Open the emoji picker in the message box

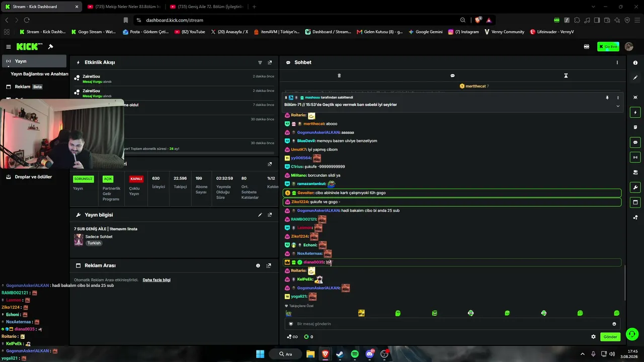click(614, 324)
